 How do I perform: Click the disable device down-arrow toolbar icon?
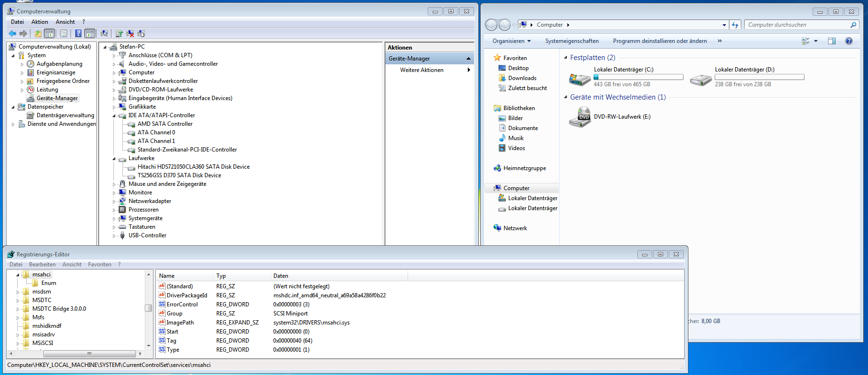coord(141,33)
